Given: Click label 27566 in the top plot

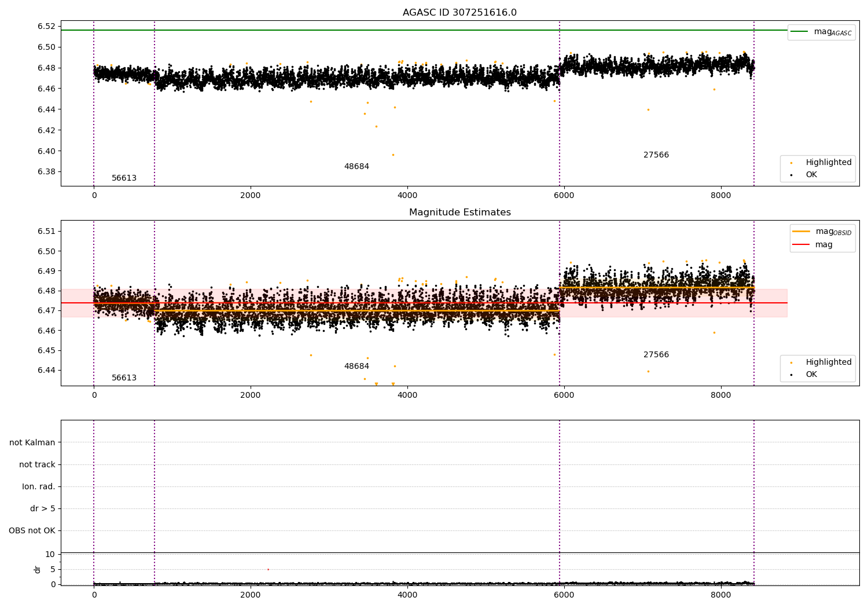Looking at the screenshot, I should [656, 155].
